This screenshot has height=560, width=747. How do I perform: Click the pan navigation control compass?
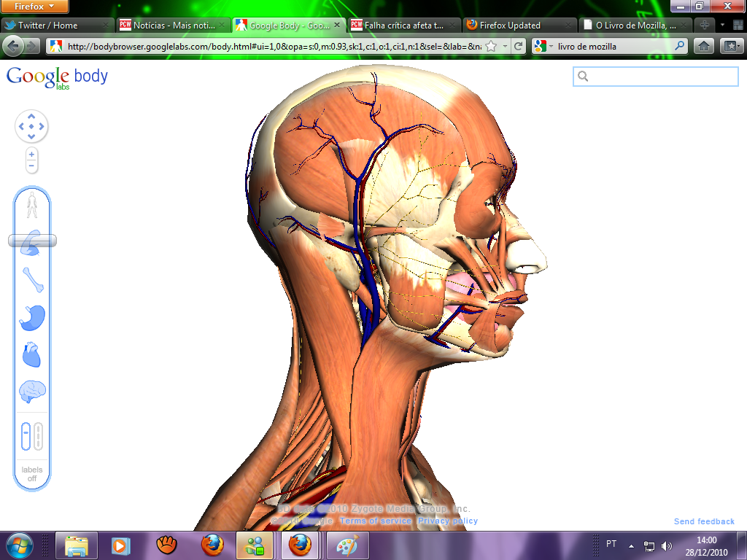tap(31, 127)
